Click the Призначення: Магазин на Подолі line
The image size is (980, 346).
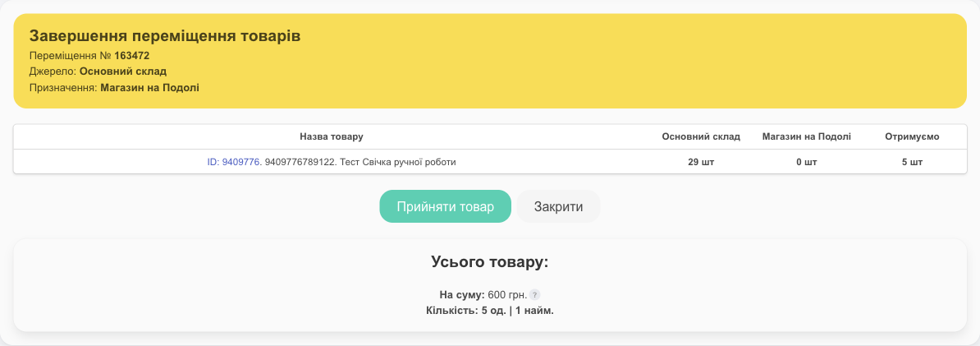(114, 88)
